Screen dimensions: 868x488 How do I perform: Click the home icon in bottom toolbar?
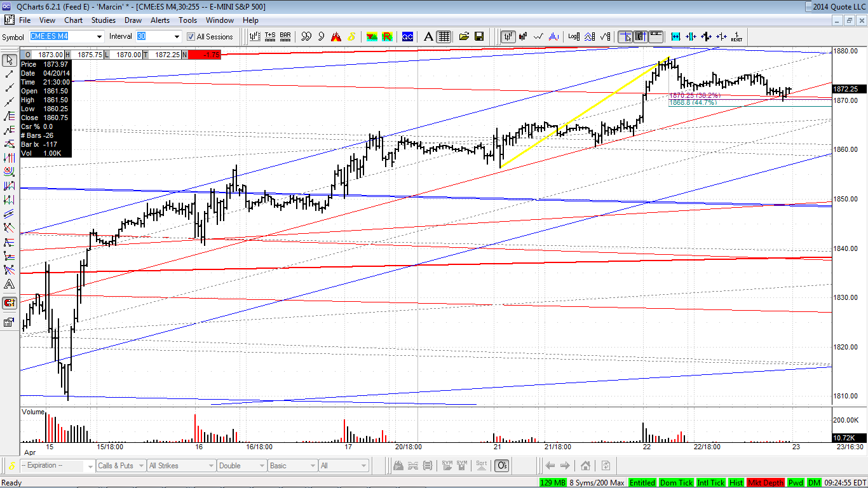(586, 466)
